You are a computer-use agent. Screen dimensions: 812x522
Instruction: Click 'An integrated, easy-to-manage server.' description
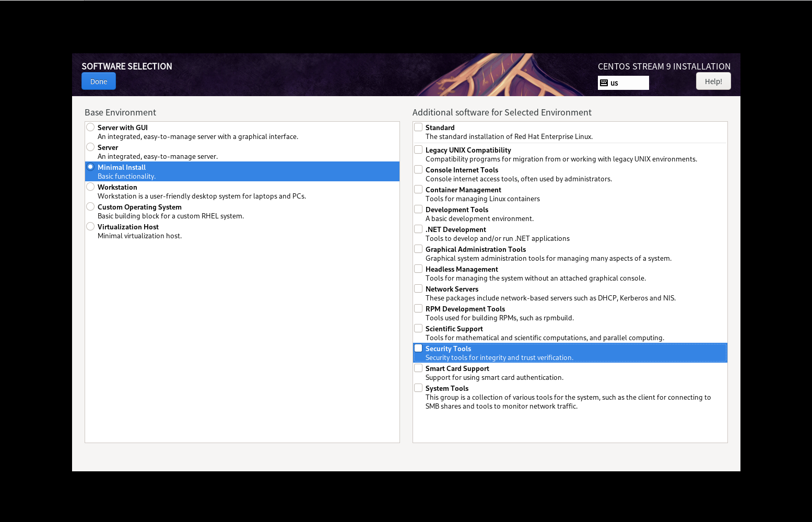[x=158, y=156]
